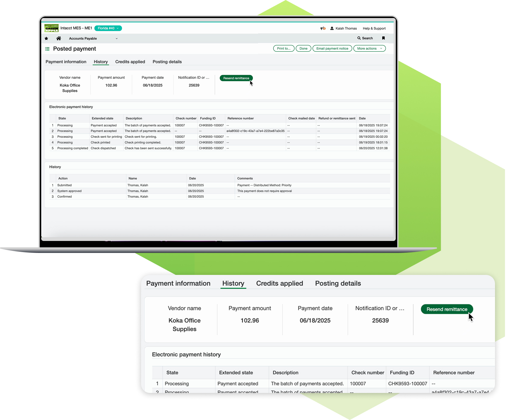Click the star favorites icon in navigation bar
The image size is (529, 420).
[46, 38]
